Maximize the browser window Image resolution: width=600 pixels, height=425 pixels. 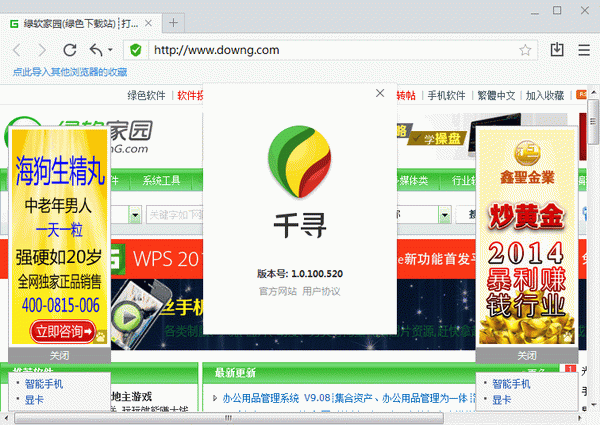(557, 11)
